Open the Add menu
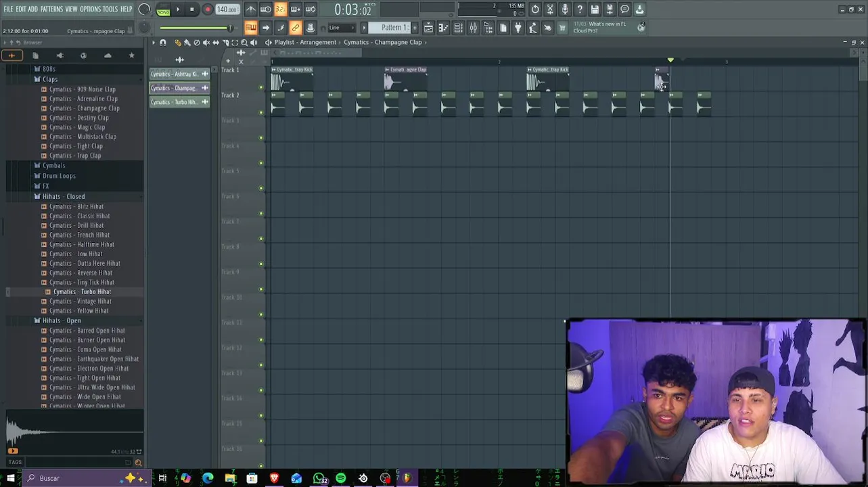 32,9
